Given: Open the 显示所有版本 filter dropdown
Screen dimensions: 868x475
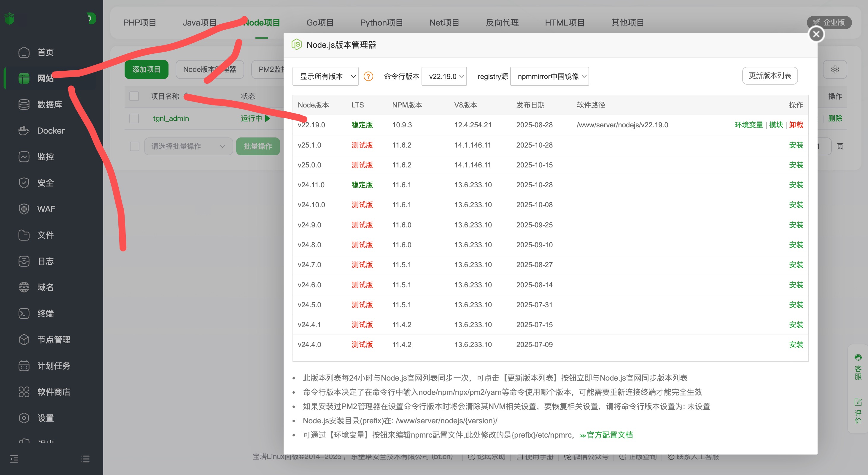Looking at the screenshot, I should (325, 76).
